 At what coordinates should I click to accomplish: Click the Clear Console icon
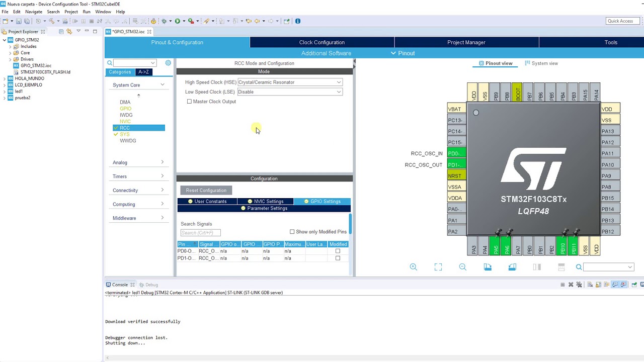(590, 285)
